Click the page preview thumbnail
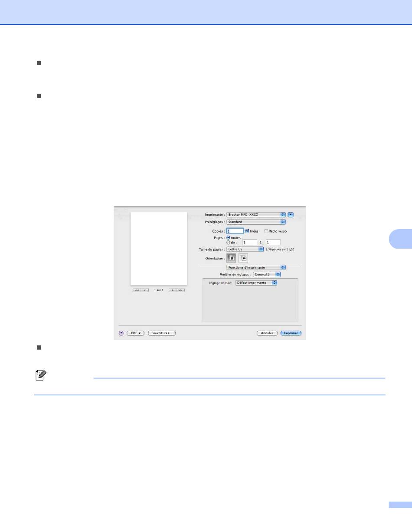Screen dimensions: 412x532 (159, 249)
